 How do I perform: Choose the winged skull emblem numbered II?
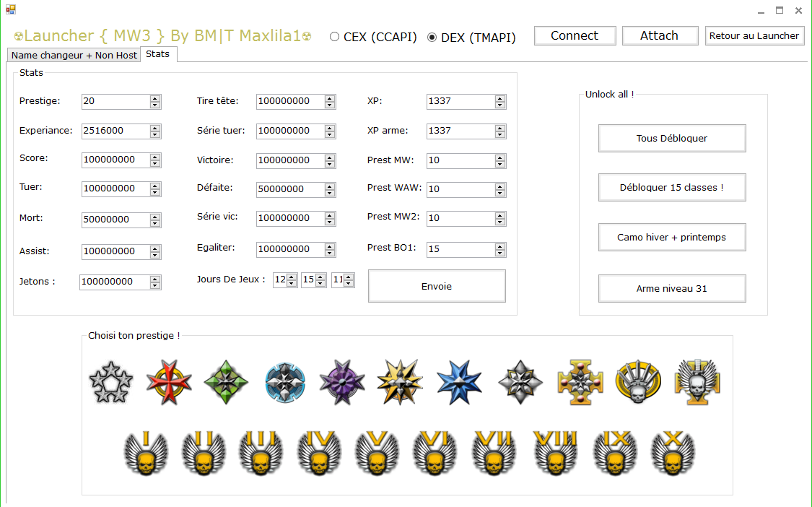pyautogui.click(x=204, y=453)
